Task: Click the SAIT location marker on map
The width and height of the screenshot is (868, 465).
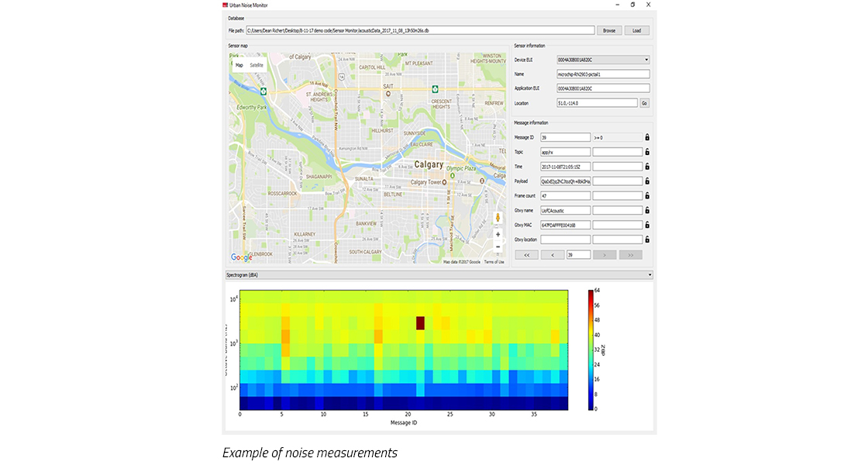Action: point(388,94)
